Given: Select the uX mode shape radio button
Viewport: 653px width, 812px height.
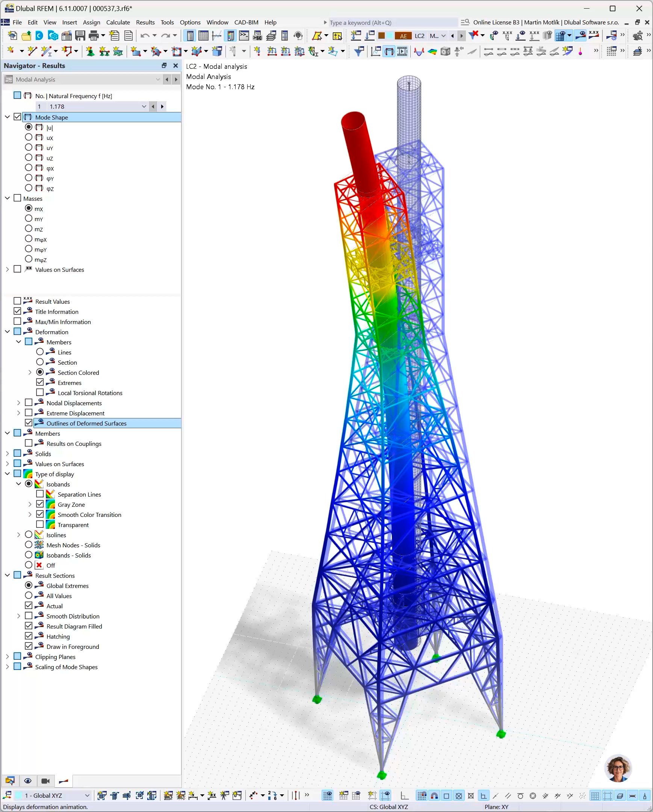Looking at the screenshot, I should point(29,137).
